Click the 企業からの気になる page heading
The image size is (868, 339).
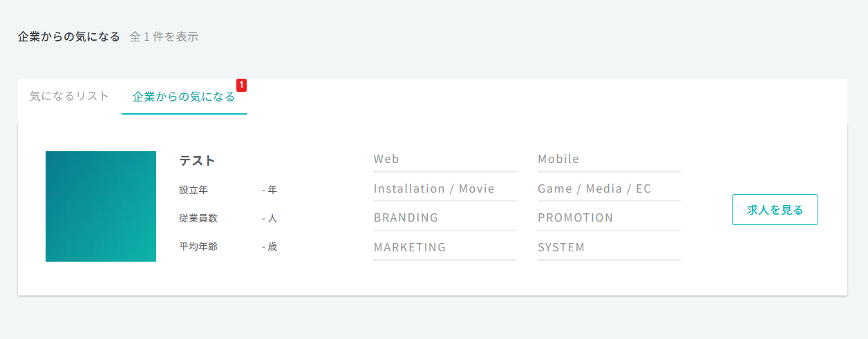pos(69,37)
